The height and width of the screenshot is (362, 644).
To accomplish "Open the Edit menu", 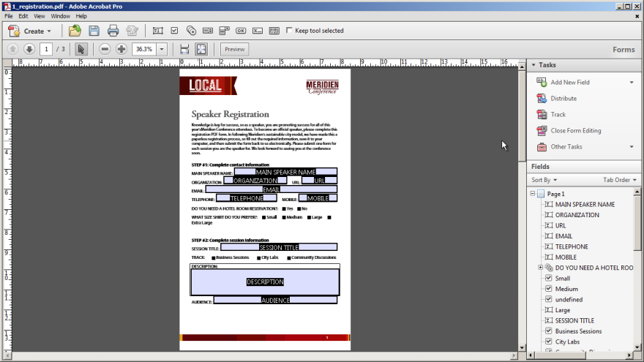I will 23,15.
